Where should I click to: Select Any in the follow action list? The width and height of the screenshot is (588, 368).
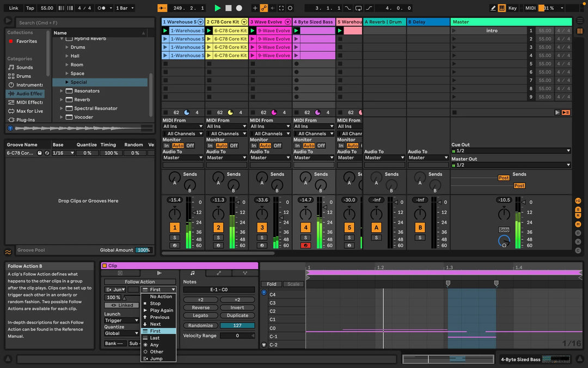[155, 345]
